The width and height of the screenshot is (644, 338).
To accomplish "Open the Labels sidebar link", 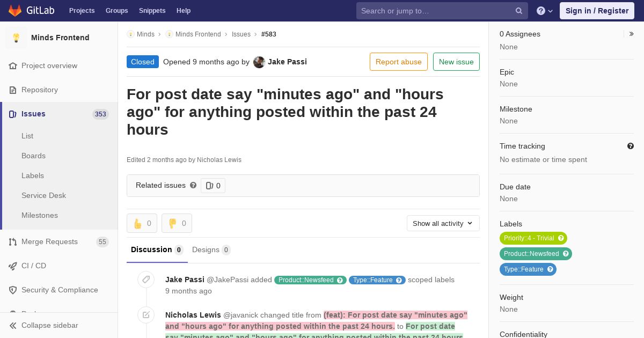I will pos(33,175).
